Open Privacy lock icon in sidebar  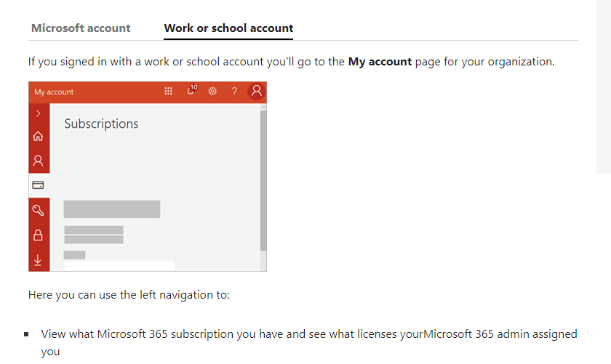pyautogui.click(x=38, y=235)
